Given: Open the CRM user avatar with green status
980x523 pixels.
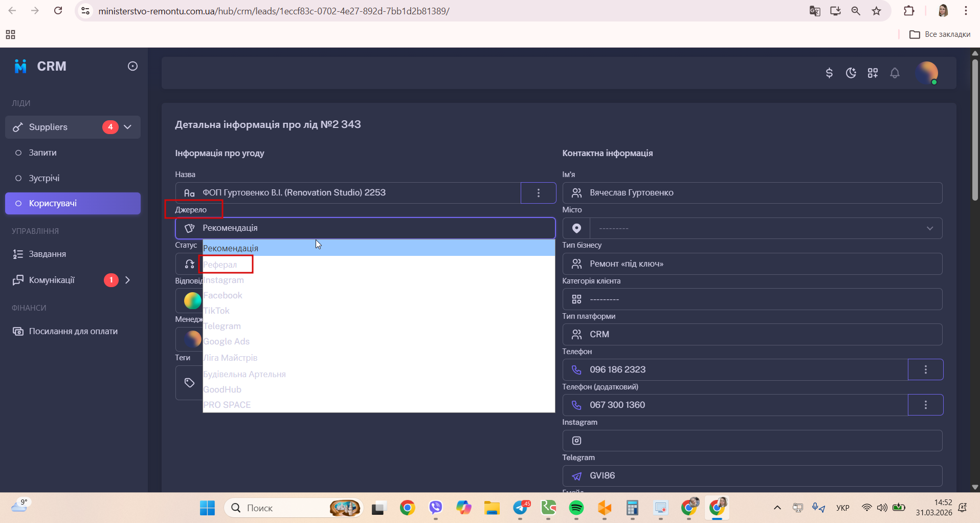Looking at the screenshot, I should tap(927, 73).
